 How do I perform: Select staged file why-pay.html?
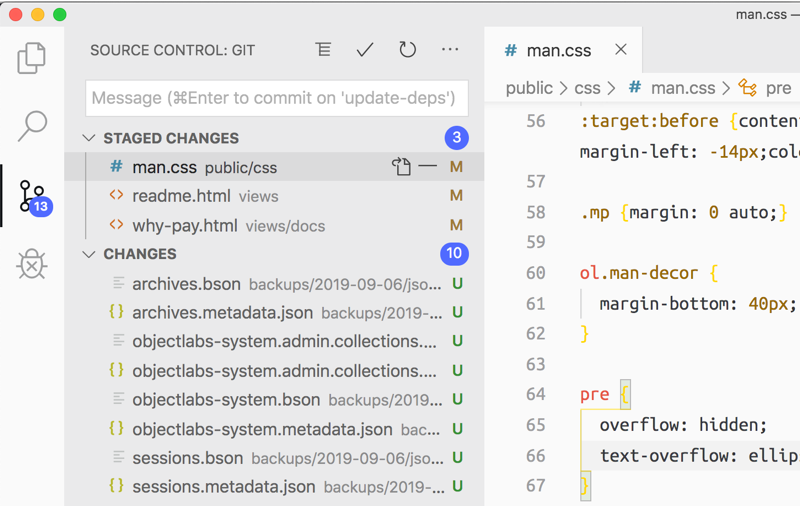point(274,225)
